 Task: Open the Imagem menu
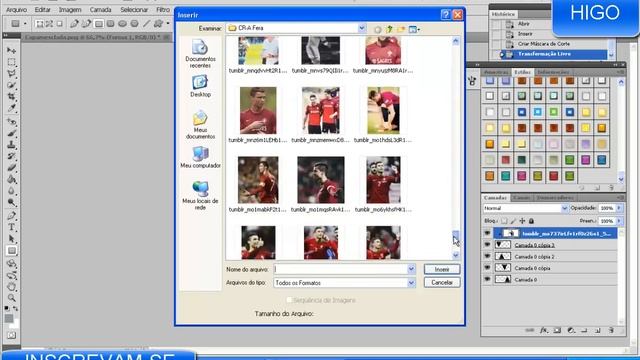pos(70,9)
